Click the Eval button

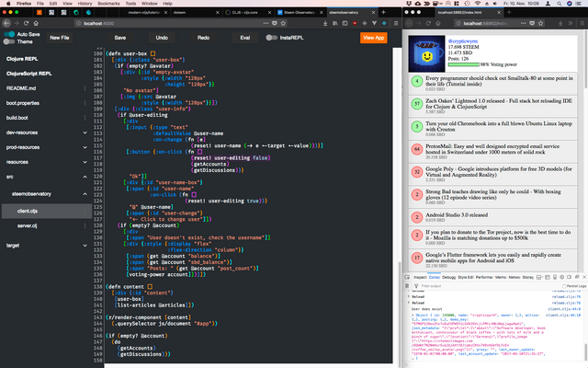point(245,38)
